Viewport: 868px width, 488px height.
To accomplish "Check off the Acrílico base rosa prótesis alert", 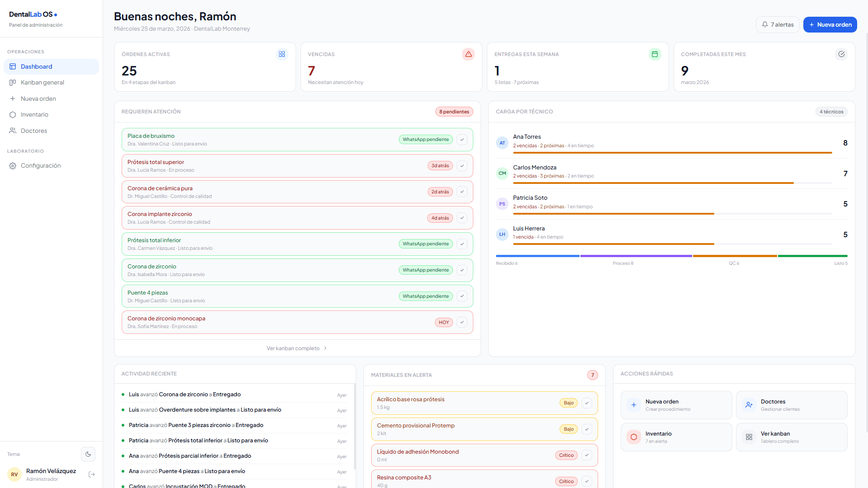I will [587, 403].
